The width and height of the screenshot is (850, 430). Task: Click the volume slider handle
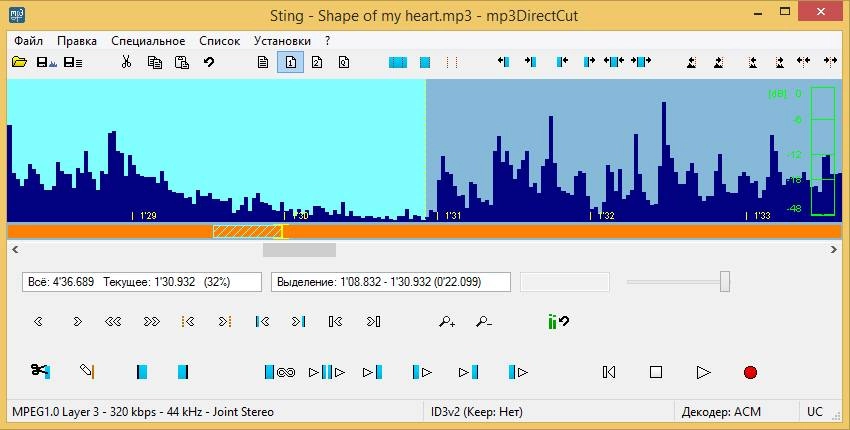pos(725,282)
